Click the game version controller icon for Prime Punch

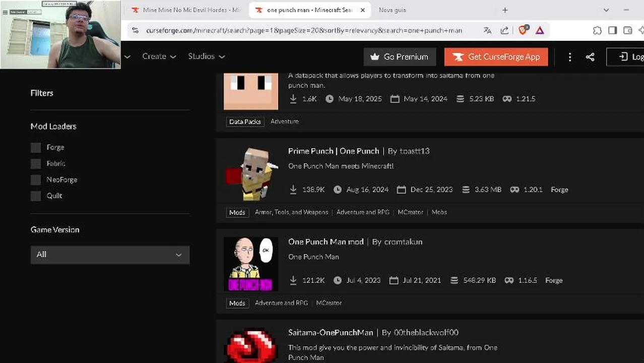[514, 190]
